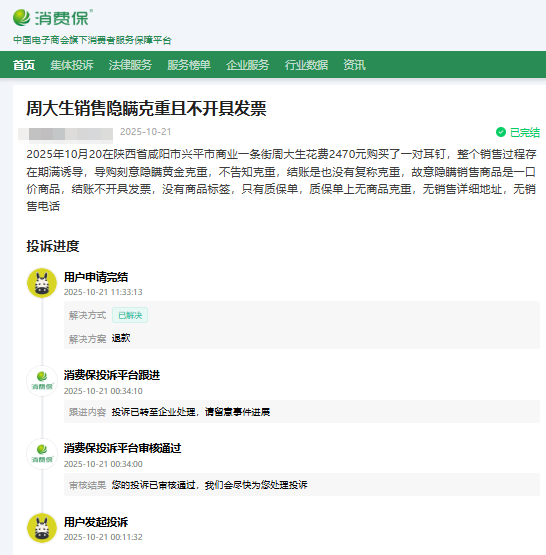
Task: Click the 退款 solution text
Action: [x=121, y=338]
